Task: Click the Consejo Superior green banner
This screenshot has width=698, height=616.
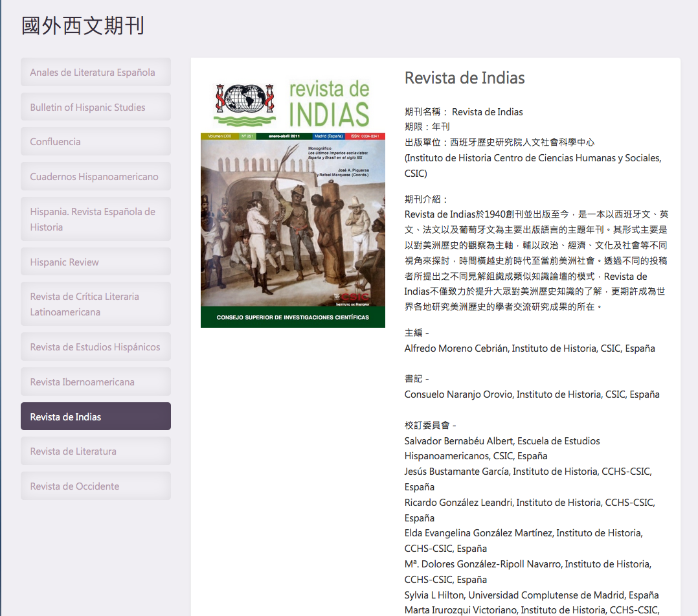Action: pos(293,317)
